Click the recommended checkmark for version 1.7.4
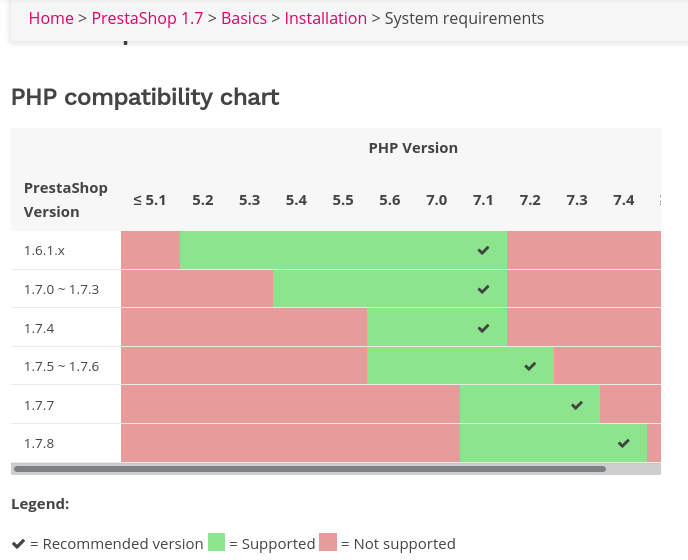The image size is (688, 560). click(484, 328)
